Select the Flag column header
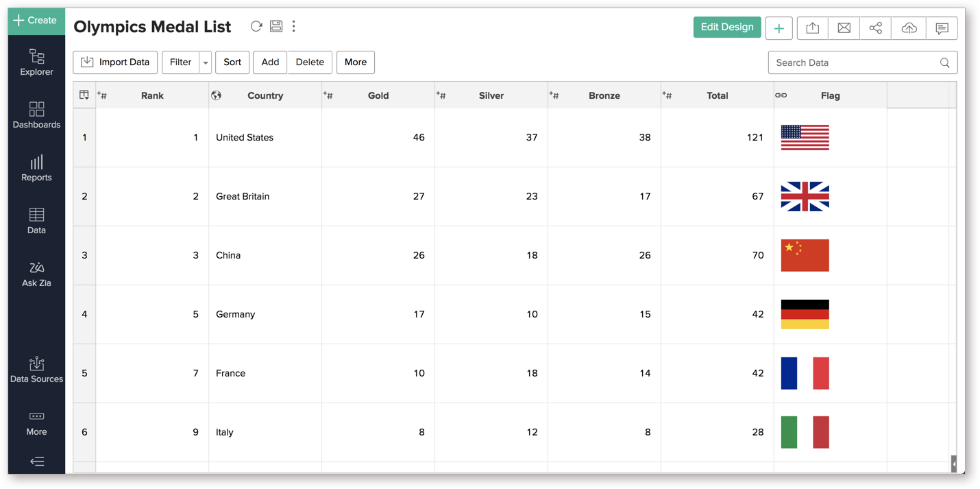The image size is (980, 489). tap(831, 95)
